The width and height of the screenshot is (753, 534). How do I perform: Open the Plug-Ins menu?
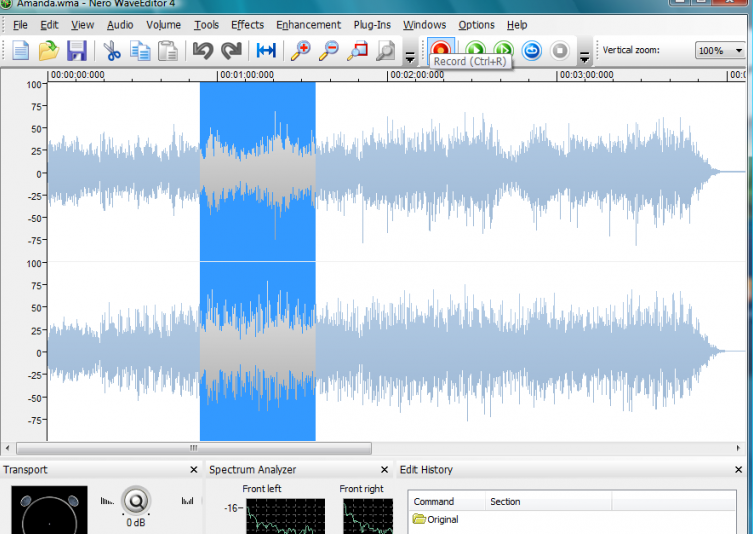pos(372,25)
